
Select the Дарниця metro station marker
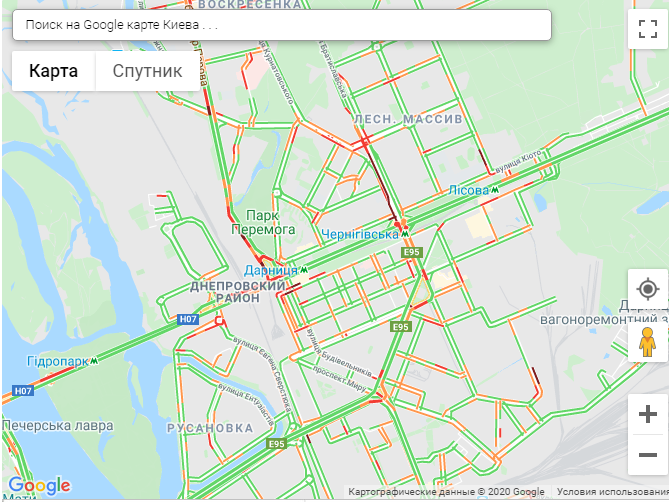point(303,270)
